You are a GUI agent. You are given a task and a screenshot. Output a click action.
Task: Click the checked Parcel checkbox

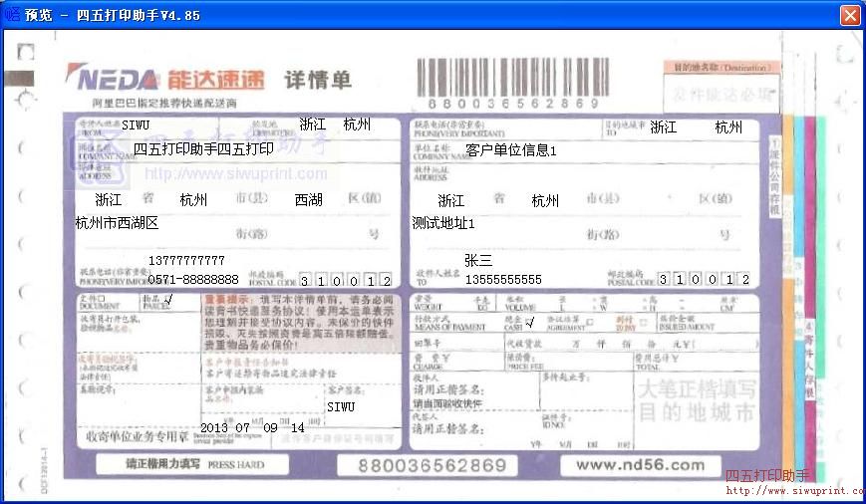168,299
